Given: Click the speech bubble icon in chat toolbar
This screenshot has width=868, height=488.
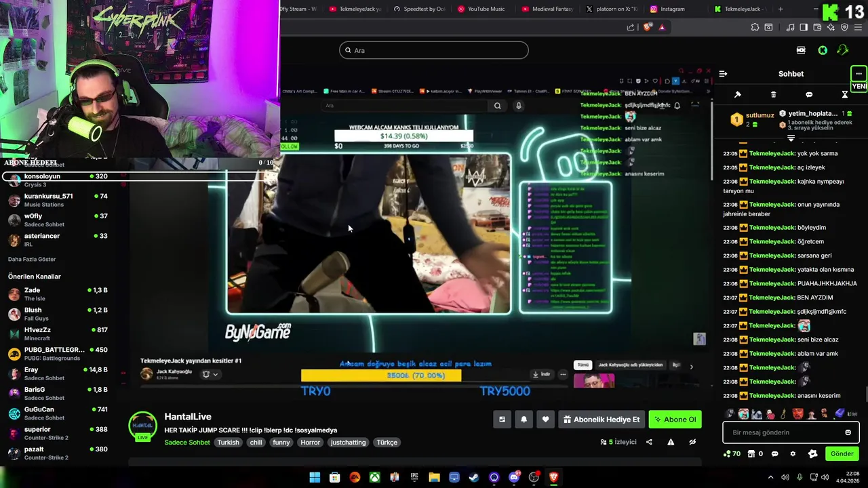Looking at the screenshot, I should point(809,95).
